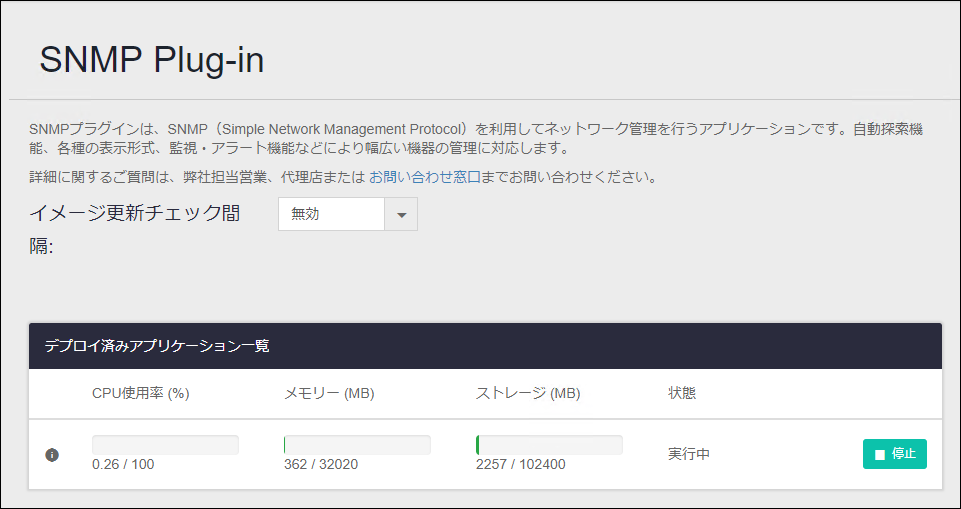Image resolution: width=961 pixels, height=509 pixels.
Task: Click the green 停止 button
Action: point(895,454)
